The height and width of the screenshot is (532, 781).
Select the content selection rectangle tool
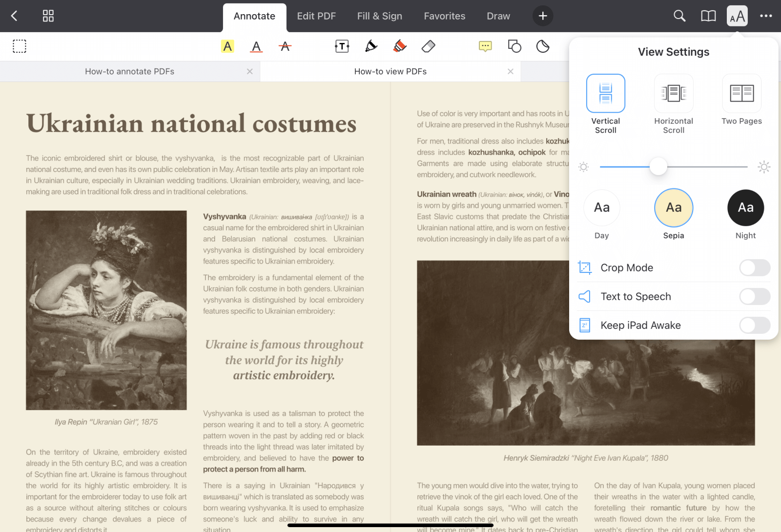click(x=20, y=46)
